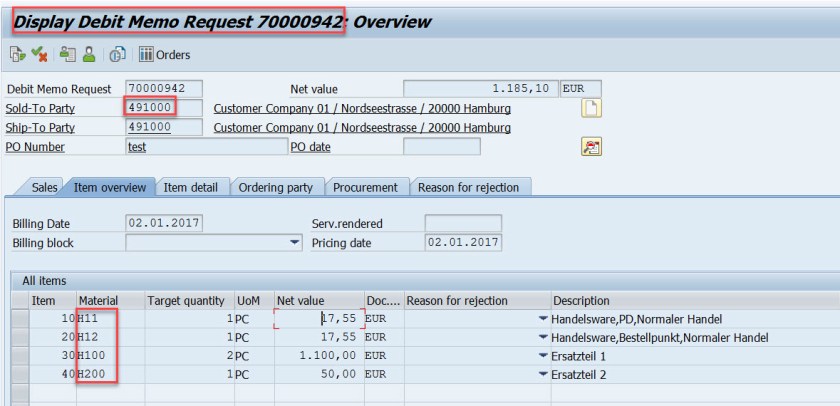This screenshot has height=406, width=840.
Task: Click the document with clock icon
Action: pos(117,54)
